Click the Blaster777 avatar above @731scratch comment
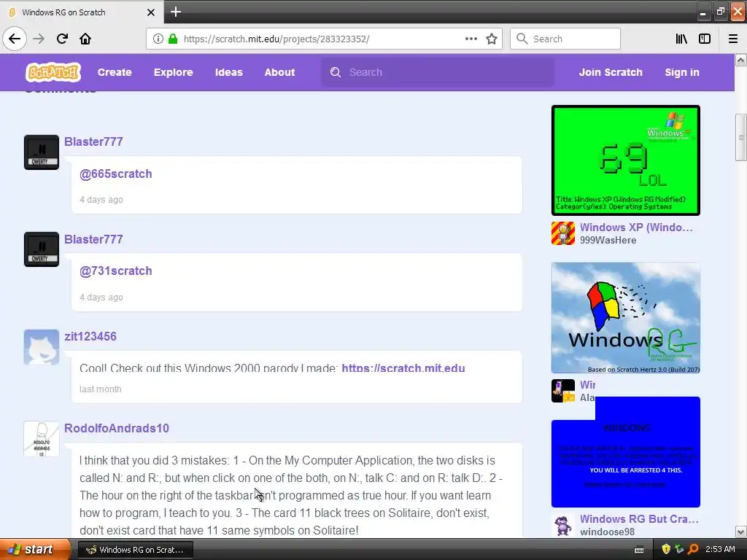 (x=42, y=249)
